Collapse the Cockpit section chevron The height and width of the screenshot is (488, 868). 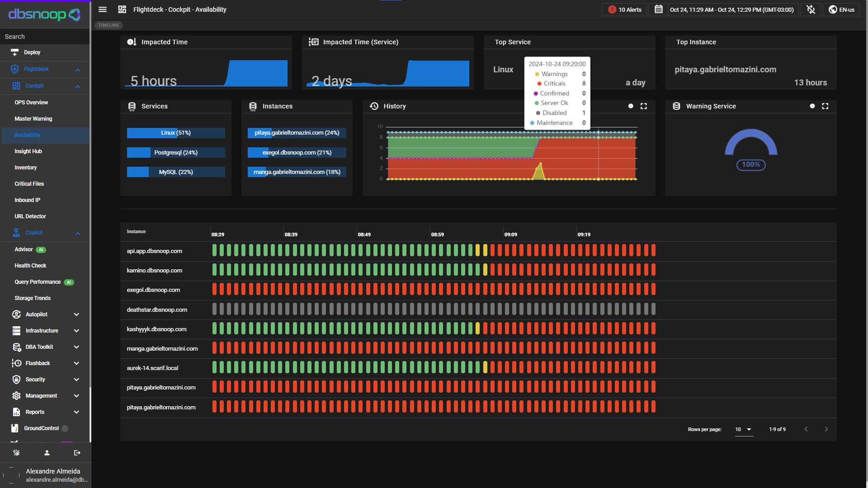78,86
